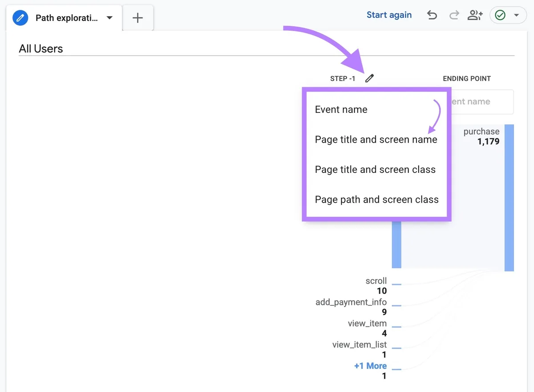
Task: Click the All Users segment heading
Action: coord(41,49)
